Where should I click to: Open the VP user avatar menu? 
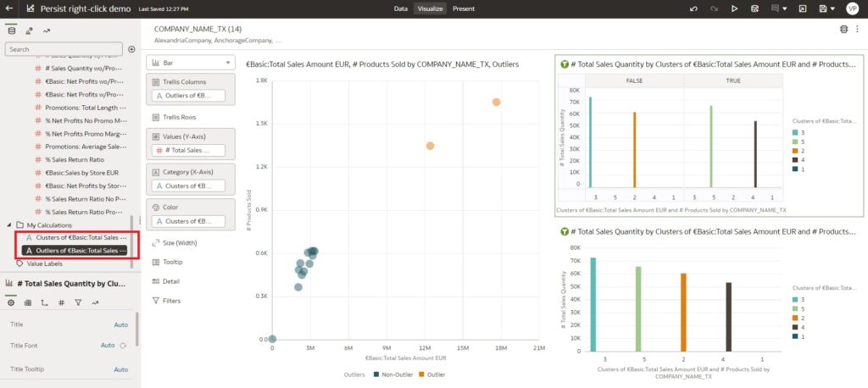852,8
